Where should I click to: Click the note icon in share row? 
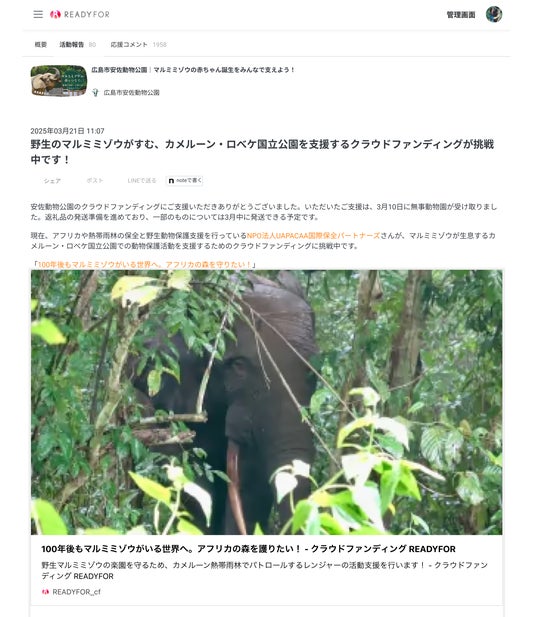[171, 181]
